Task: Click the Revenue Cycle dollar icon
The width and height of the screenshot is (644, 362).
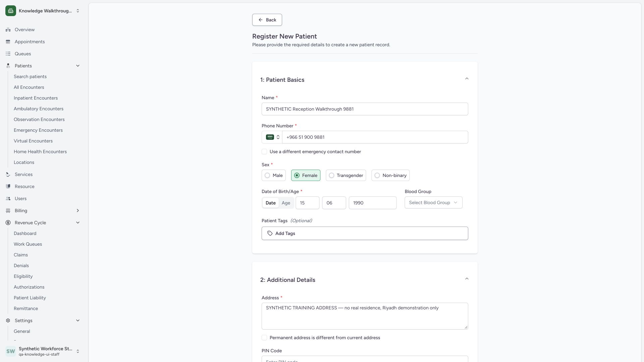Action: coord(8,223)
